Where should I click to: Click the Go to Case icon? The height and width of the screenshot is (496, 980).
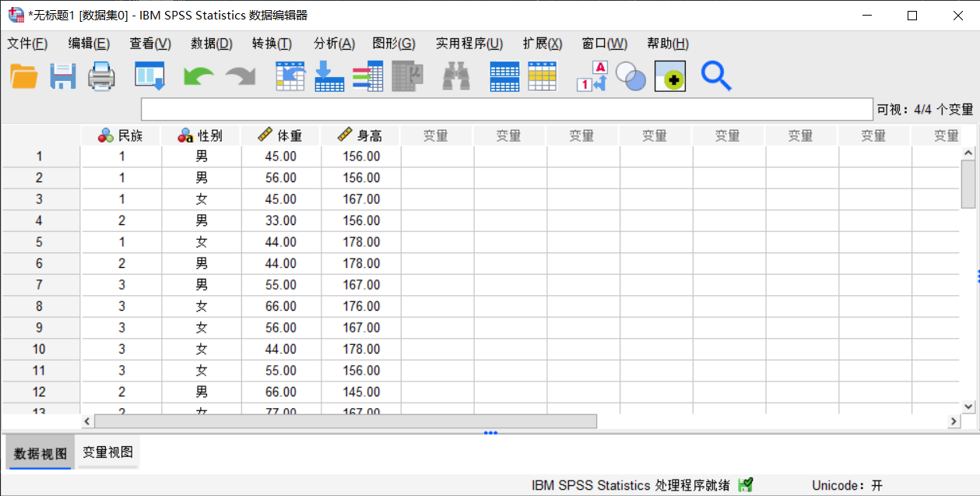(290, 76)
